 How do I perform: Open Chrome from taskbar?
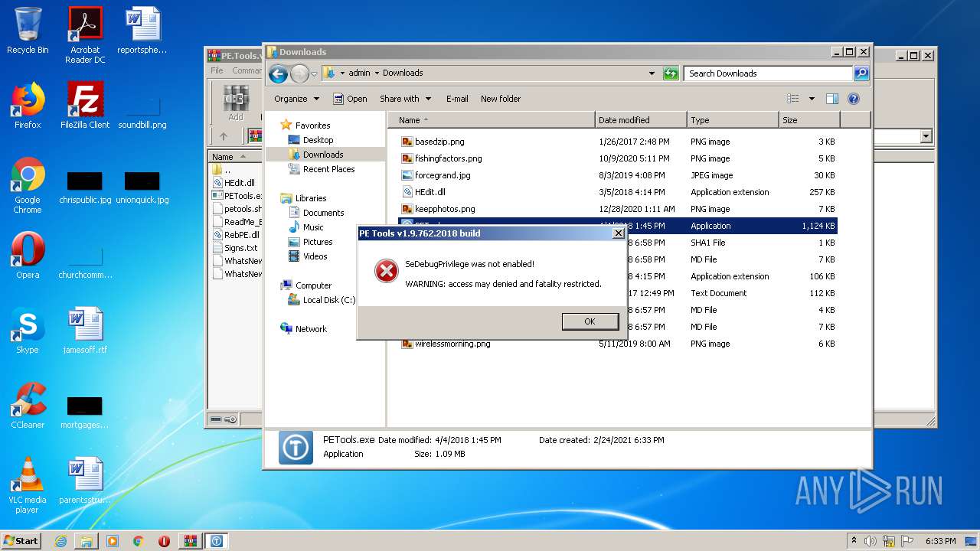(x=138, y=541)
